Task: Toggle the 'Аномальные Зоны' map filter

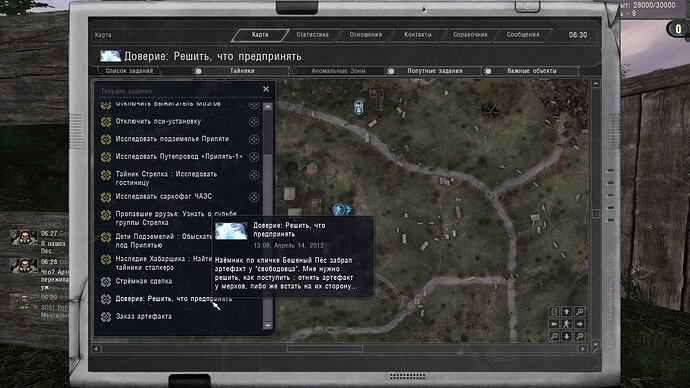Action: coord(338,71)
